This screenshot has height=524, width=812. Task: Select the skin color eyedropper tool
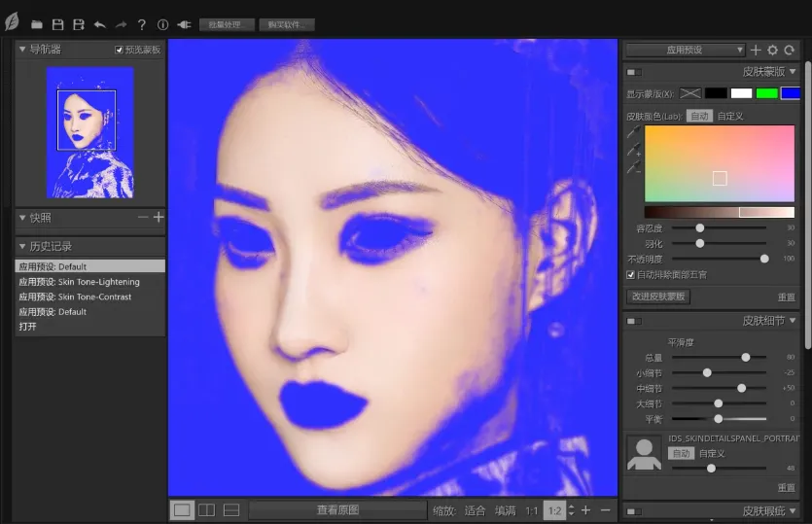pyautogui.click(x=634, y=132)
